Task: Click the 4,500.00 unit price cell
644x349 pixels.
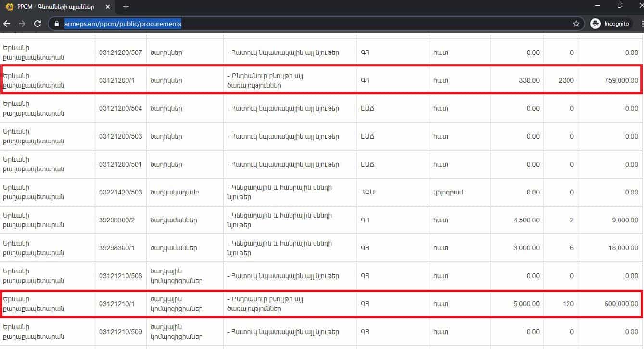Action: pyautogui.click(x=527, y=220)
